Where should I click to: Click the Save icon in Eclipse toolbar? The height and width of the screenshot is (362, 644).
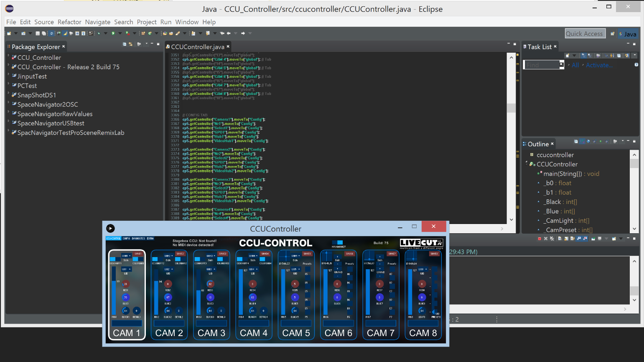(38, 33)
